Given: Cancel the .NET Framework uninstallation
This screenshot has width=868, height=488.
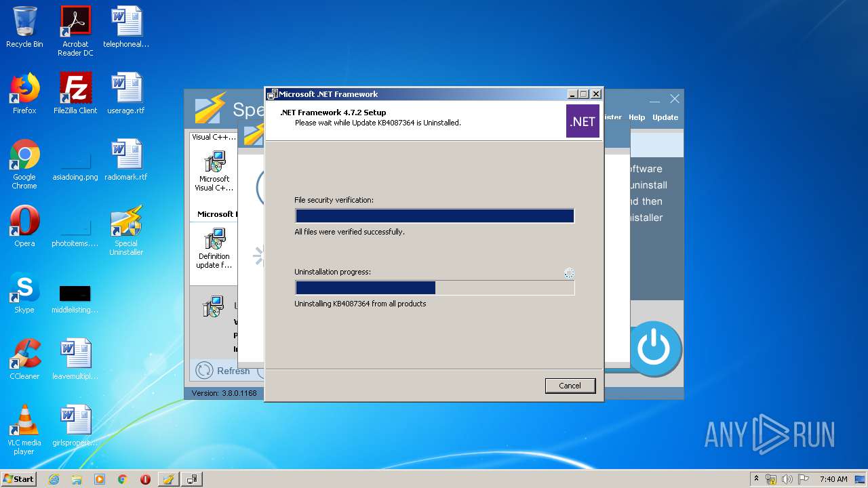Looking at the screenshot, I should [x=570, y=386].
